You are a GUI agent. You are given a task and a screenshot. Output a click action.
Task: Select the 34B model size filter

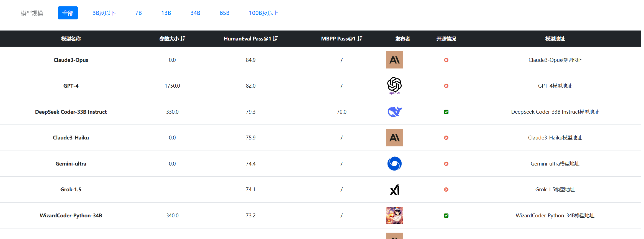[195, 13]
